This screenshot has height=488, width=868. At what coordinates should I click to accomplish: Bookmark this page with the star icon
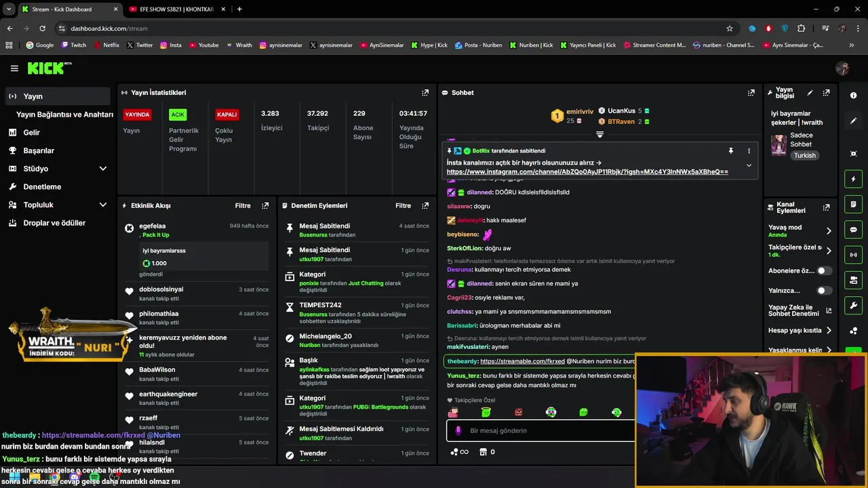(x=730, y=28)
